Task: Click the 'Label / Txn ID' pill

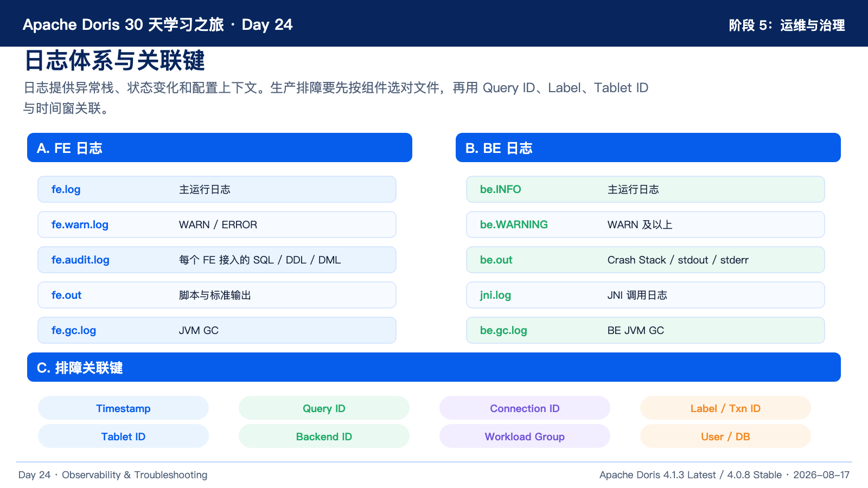Action: click(x=725, y=408)
